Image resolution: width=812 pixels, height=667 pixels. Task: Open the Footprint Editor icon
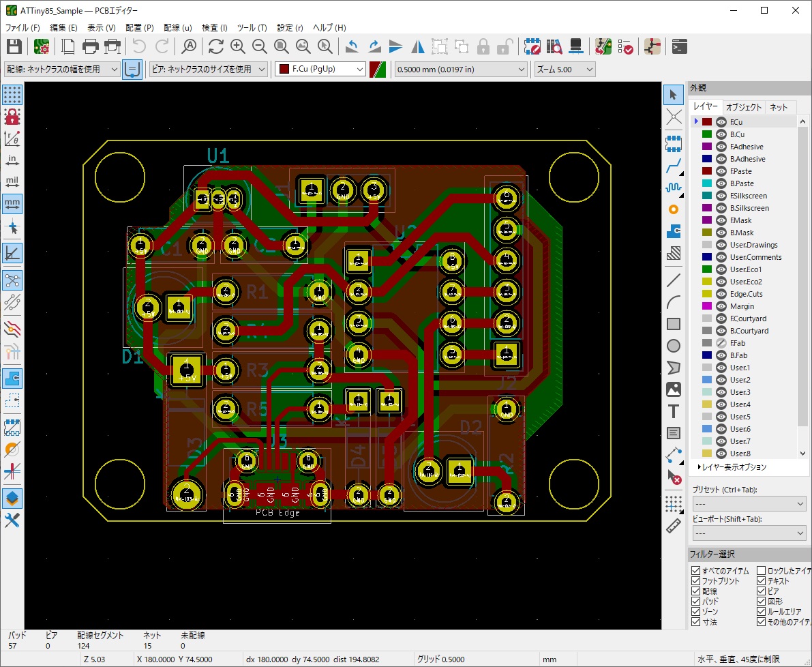coord(532,46)
